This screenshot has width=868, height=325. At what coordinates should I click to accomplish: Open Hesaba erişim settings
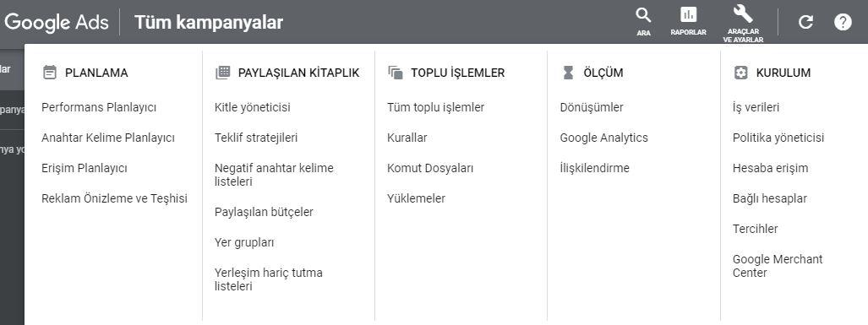(770, 168)
